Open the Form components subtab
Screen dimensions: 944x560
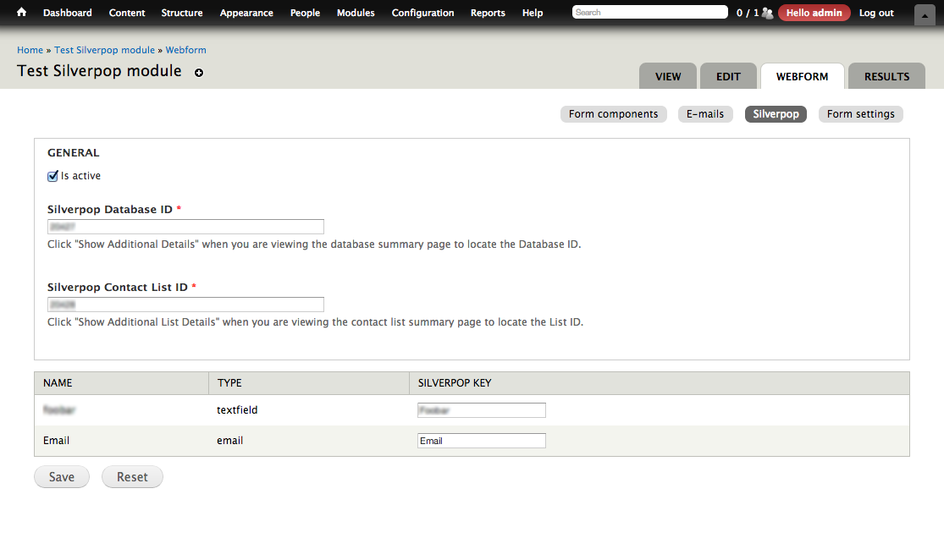[x=614, y=114]
